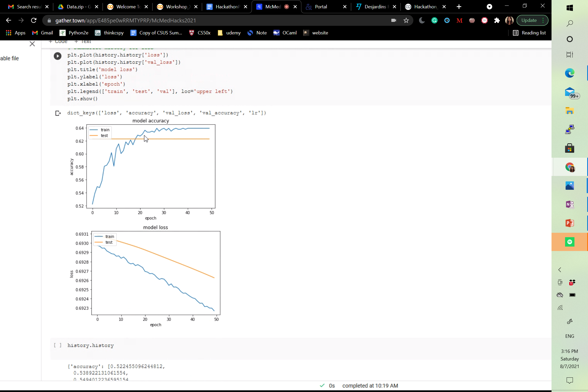The width and height of the screenshot is (588, 392).
Task: Close the left file panel
Action: (32, 44)
